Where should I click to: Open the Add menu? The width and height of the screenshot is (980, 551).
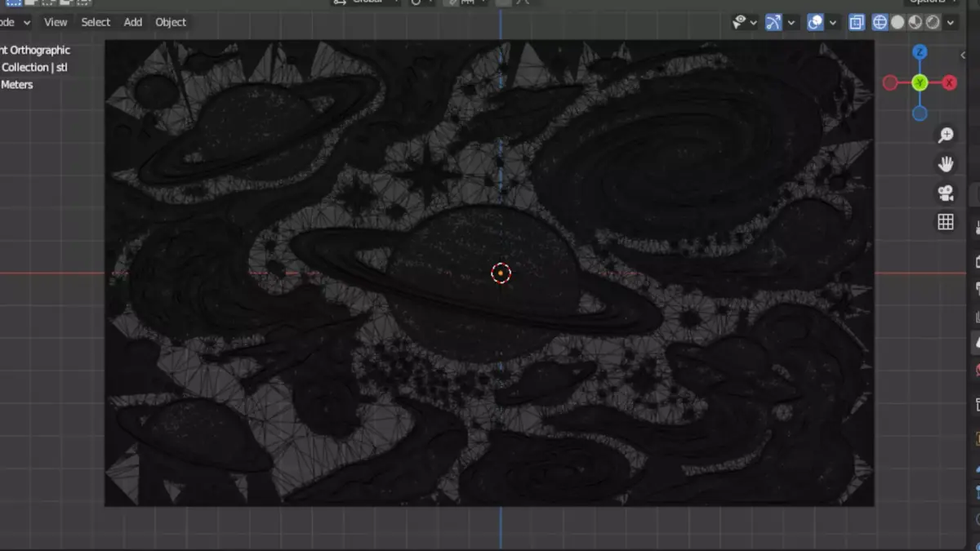[x=133, y=22]
